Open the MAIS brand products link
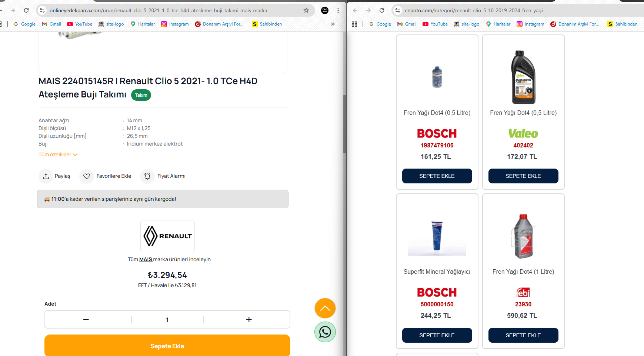Screen dimensions: 644x356 click(146, 259)
